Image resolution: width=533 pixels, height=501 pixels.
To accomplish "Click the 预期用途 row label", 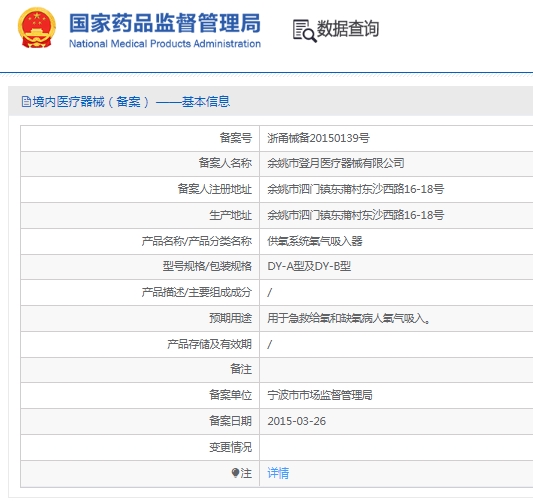I will (230, 318).
